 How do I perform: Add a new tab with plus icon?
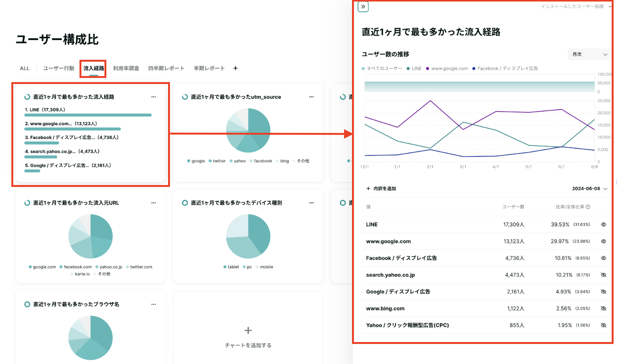tap(235, 68)
